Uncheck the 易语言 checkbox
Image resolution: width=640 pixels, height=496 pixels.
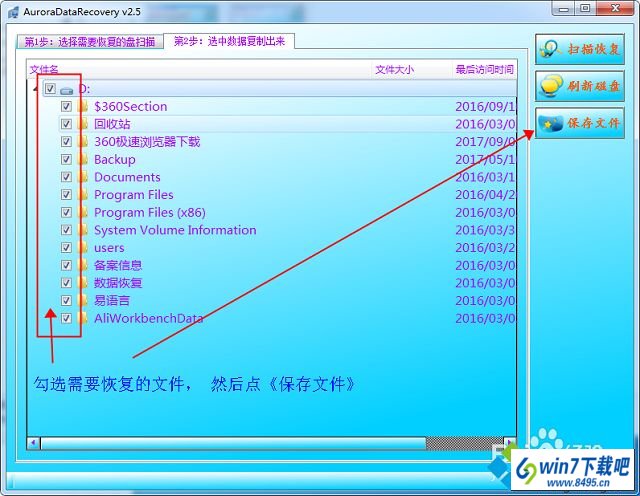pyautogui.click(x=66, y=300)
